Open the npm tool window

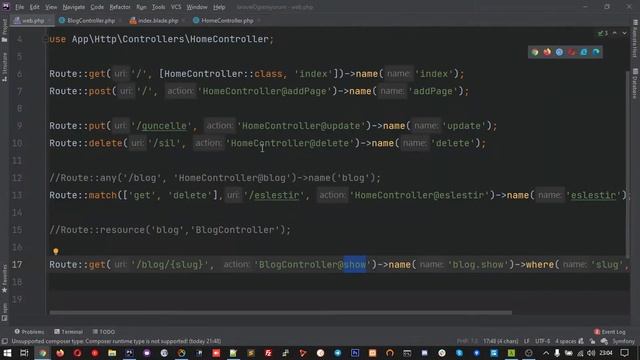click(x=4, y=312)
